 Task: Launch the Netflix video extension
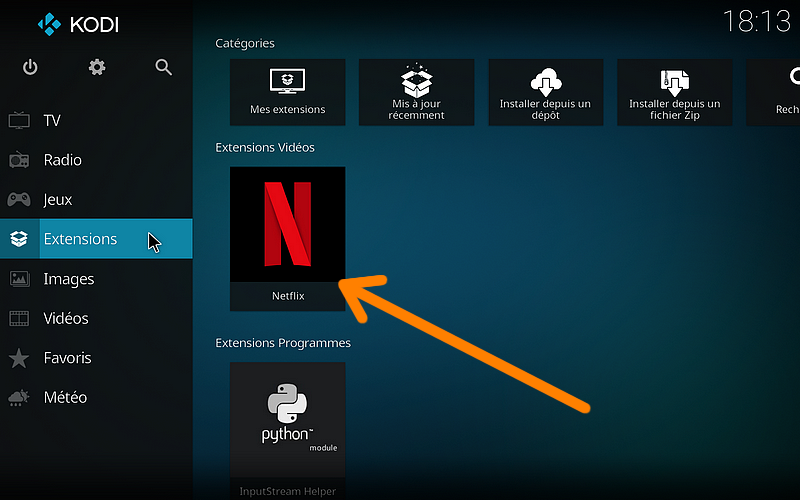288,239
